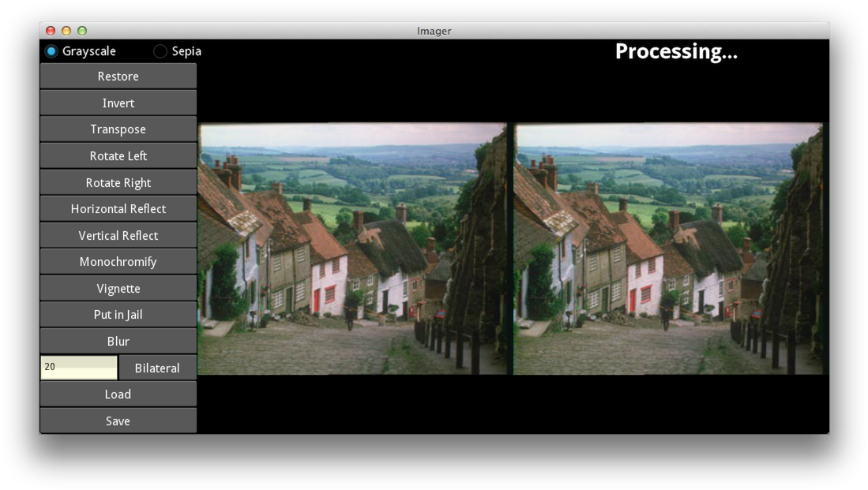Screen dimensions: 868x490
Task: Apply the Blur filter
Action: click(x=118, y=341)
